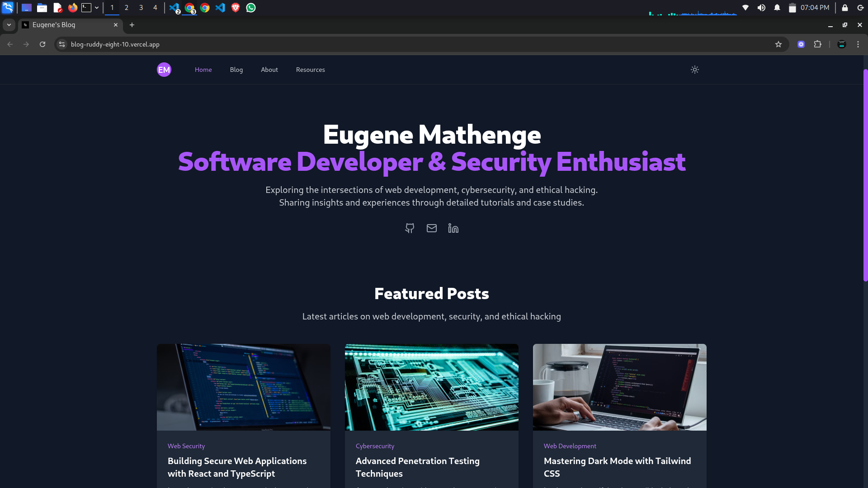The width and height of the screenshot is (868, 488).
Task: Open the GitHub profile icon
Action: pyautogui.click(x=410, y=228)
